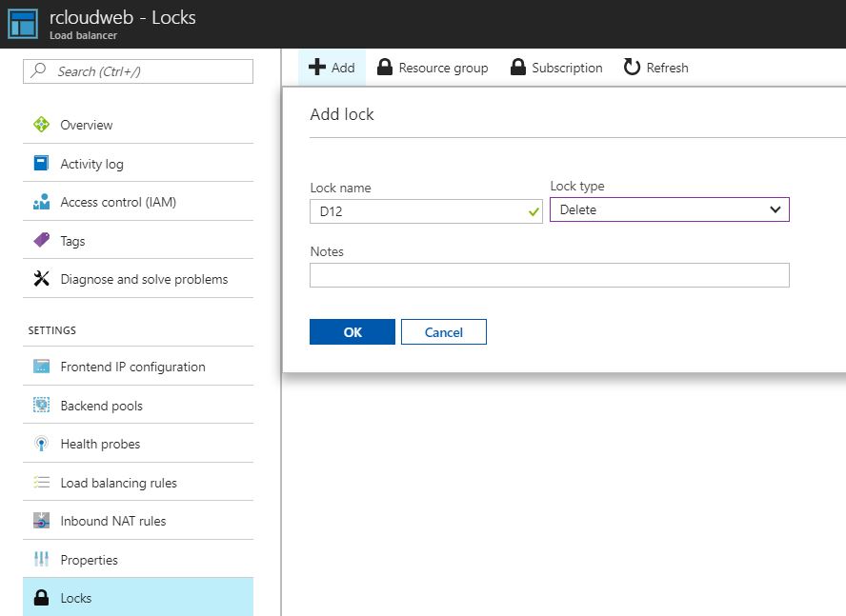Click the Subscription lock button
846x616 pixels.
click(556, 68)
